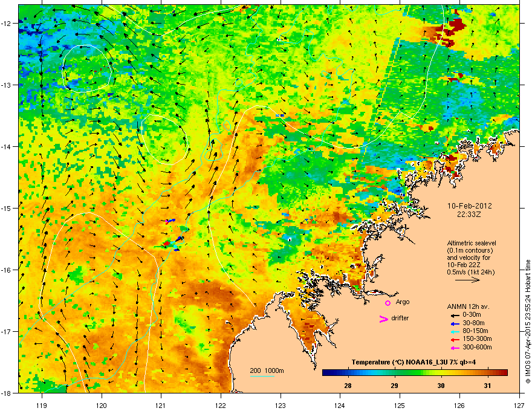Click the '80-150m' depth label
Screen dimensions: 532x411
point(475,331)
